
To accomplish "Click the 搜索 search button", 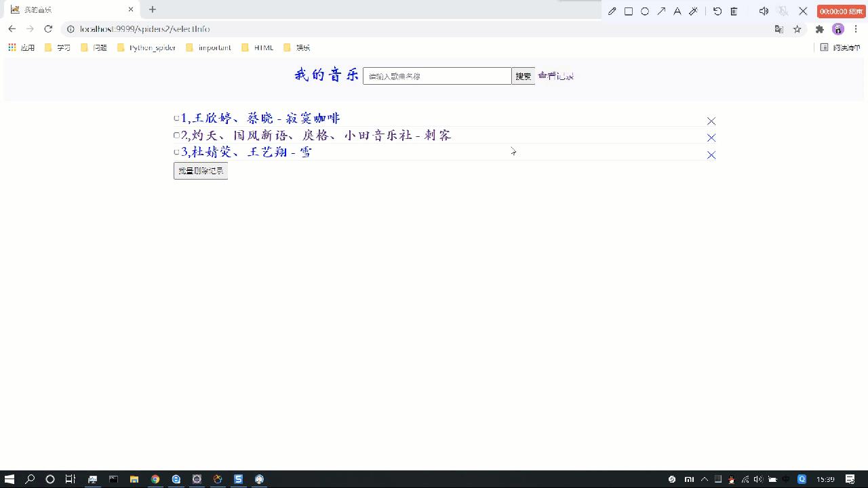I will (523, 76).
